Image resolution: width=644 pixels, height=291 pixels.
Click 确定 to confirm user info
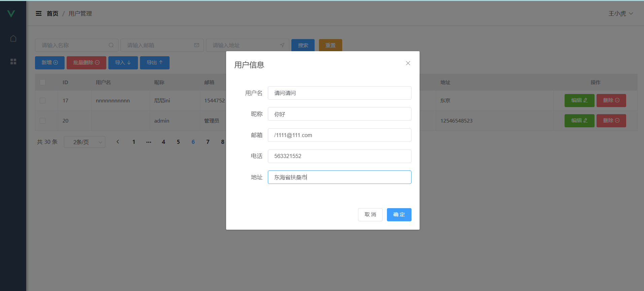click(x=399, y=215)
